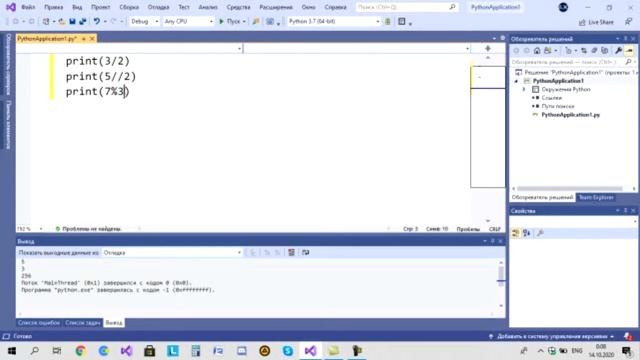
Task: Toggle word wrap in output toolbar
Action: pyautogui.click(x=305, y=253)
